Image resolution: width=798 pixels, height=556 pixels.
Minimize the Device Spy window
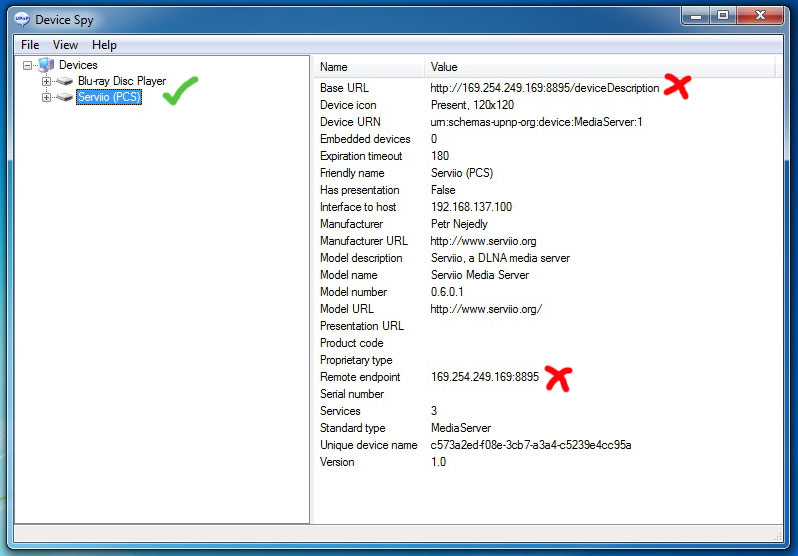(696, 16)
